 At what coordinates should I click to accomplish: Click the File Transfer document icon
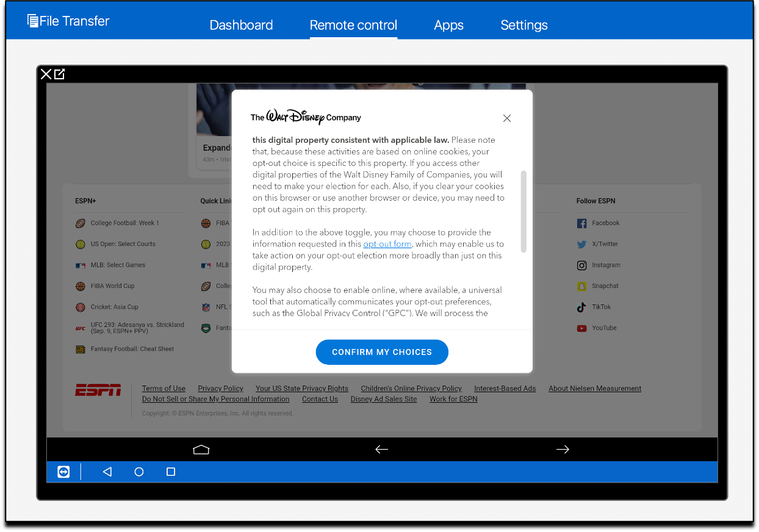pyautogui.click(x=33, y=21)
